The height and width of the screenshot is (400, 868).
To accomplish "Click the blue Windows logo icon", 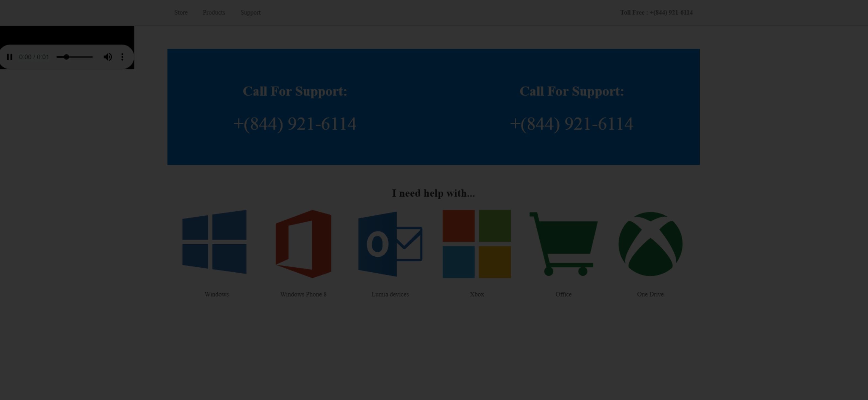I will pyautogui.click(x=214, y=242).
